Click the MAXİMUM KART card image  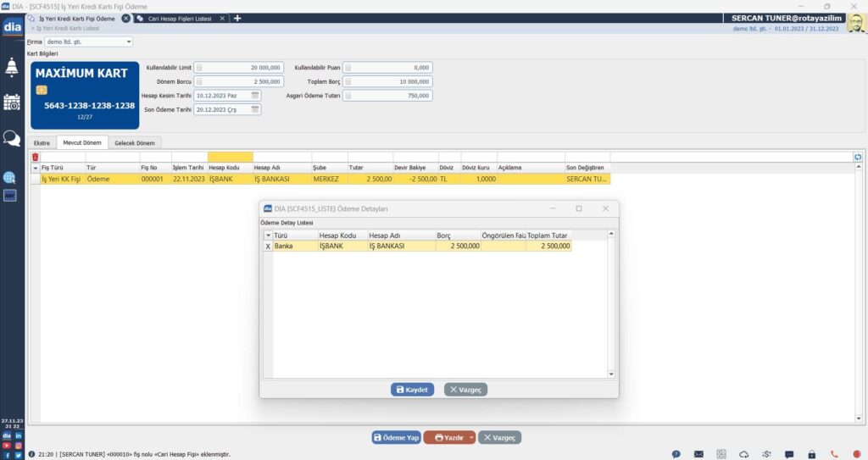(85, 95)
